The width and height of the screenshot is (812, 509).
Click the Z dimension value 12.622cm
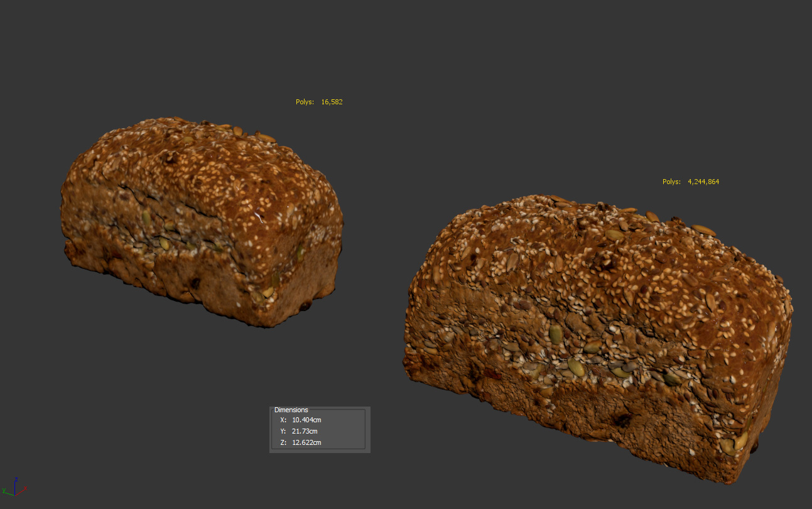[x=306, y=442]
